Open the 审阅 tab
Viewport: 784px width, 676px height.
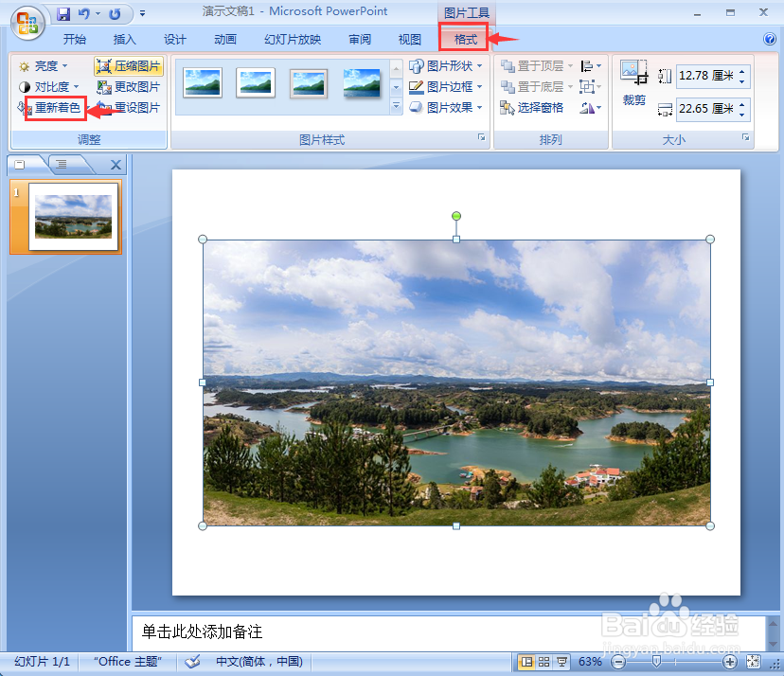point(360,39)
